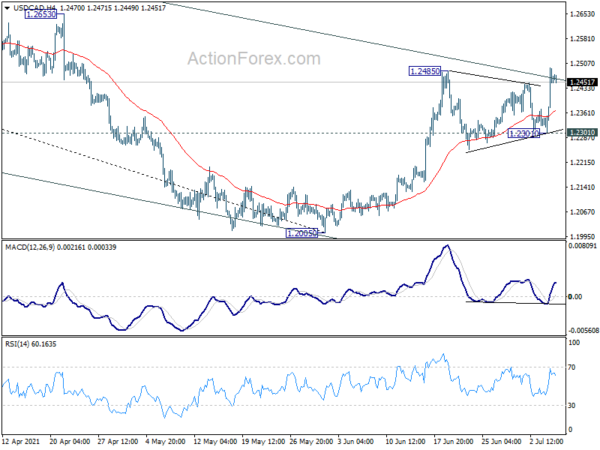Viewport: 600px width, 450px height.
Task: Click the 1.23010 level tag on price axis
Action: [x=582, y=132]
